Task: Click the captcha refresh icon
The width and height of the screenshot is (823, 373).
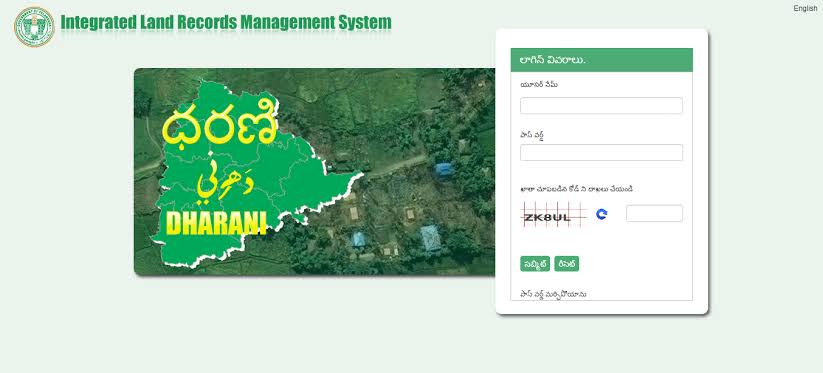Action: pyautogui.click(x=602, y=214)
